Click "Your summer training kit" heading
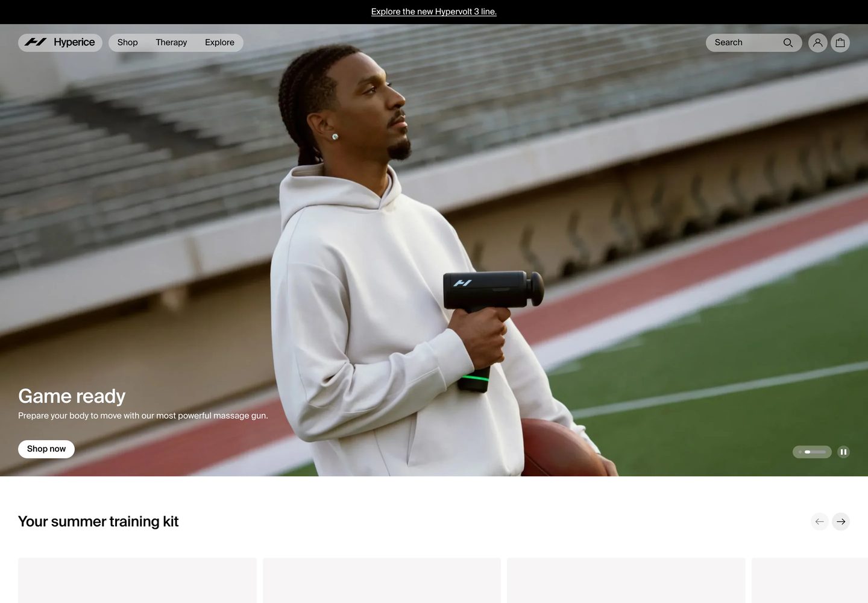Viewport: 868px width, 603px height. (x=98, y=522)
